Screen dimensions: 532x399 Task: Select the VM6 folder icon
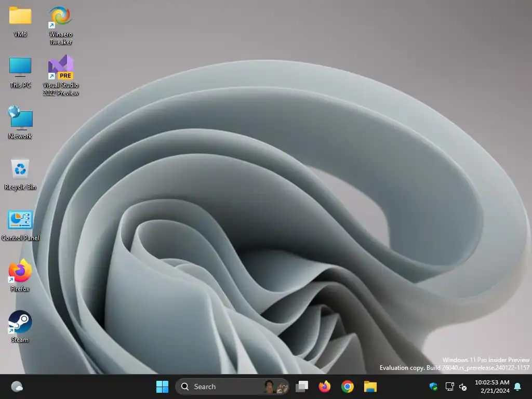click(x=20, y=22)
